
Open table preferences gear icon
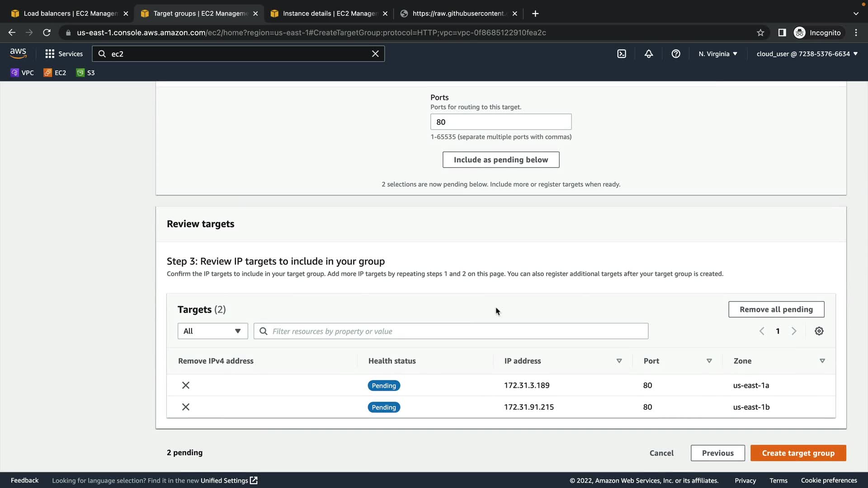(x=819, y=331)
